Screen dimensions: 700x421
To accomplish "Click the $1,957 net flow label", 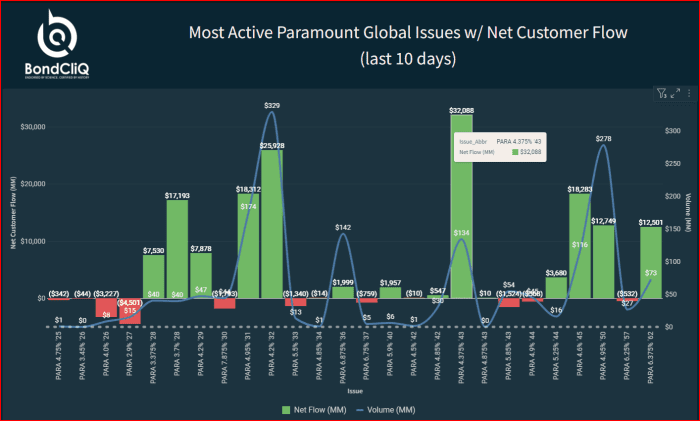I will tap(391, 283).
